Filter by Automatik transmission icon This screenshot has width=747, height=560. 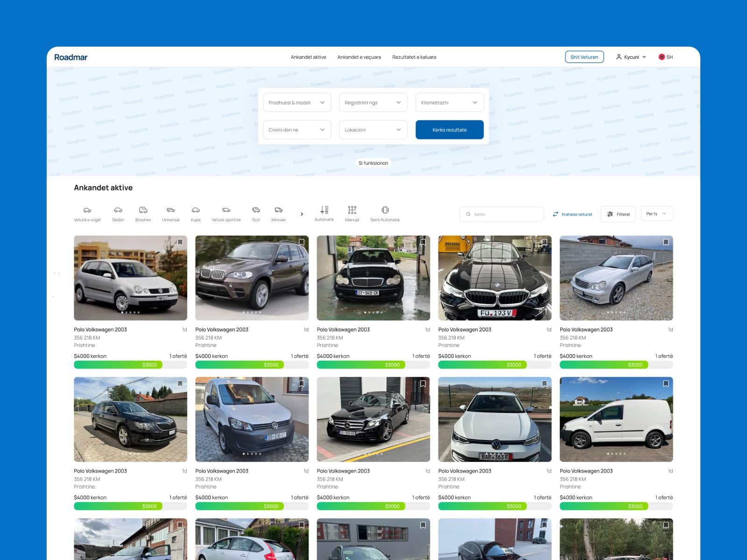point(324,210)
